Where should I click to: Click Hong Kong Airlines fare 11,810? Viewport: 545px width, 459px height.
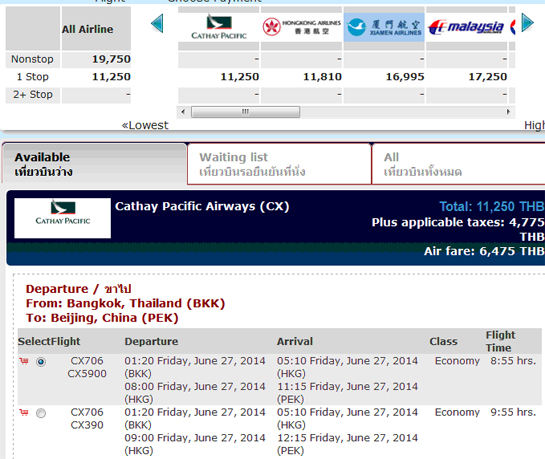[x=323, y=77]
